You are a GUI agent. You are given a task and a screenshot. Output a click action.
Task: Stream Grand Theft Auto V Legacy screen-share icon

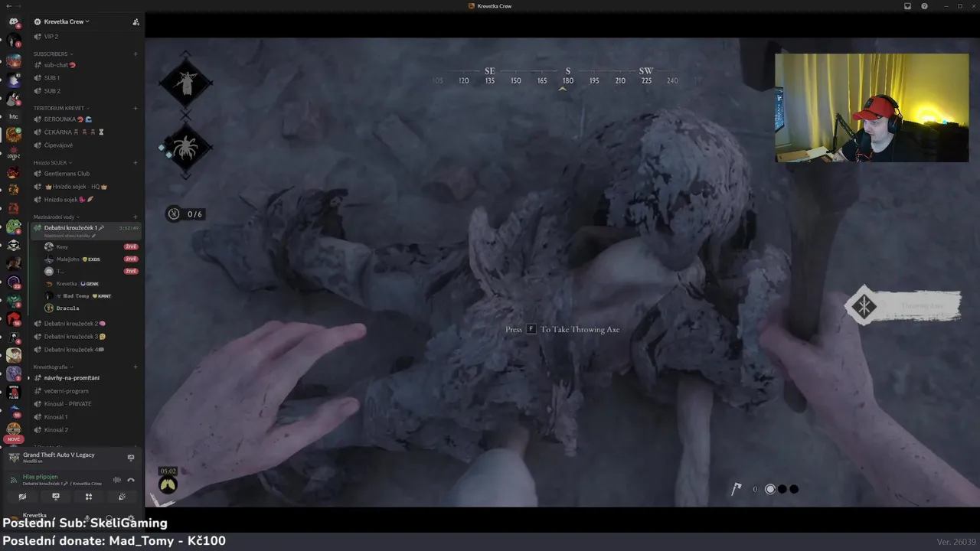click(x=130, y=458)
